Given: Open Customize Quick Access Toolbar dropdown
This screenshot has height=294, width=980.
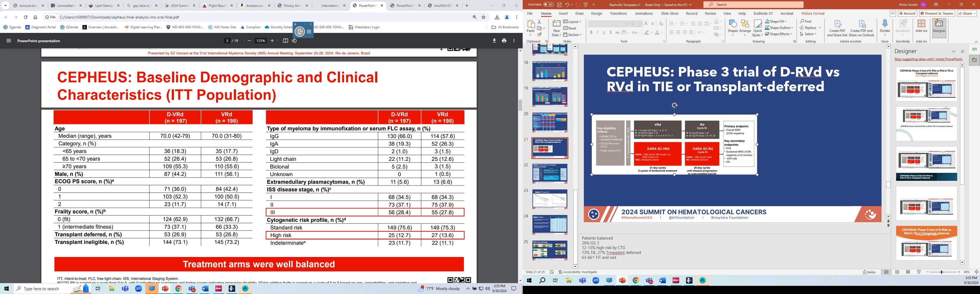Looking at the screenshot, I should coord(593,5).
